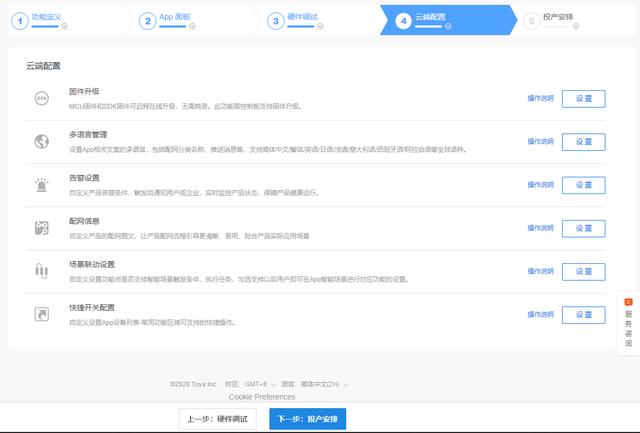Open 操作说明 link for 告警设置
The width and height of the screenshot is (640, 433).
[x=540, y=185]
